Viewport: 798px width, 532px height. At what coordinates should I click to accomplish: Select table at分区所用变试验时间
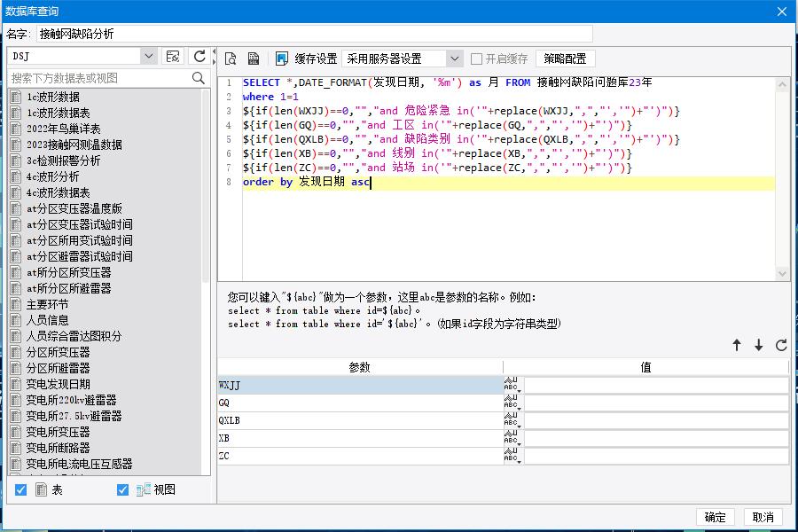tap(80, 240)
